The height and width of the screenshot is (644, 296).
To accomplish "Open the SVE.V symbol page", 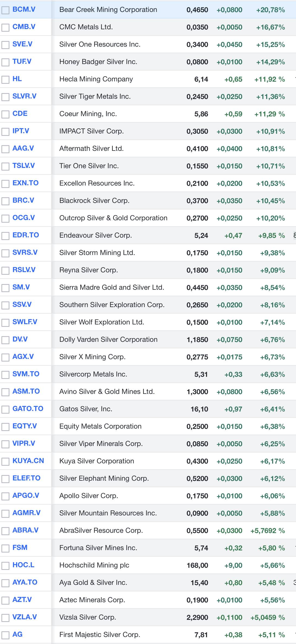I will coord(22,44).
